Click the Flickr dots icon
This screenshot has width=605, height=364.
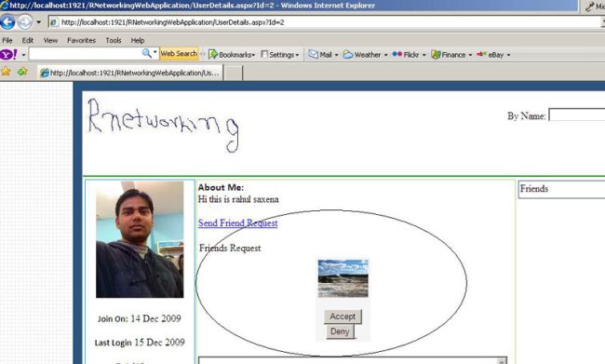point(397,54)
